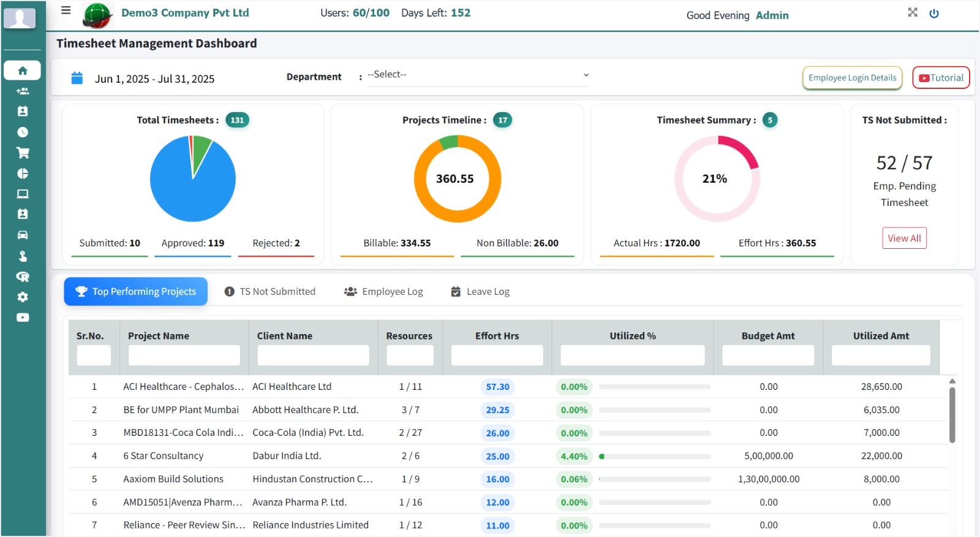The height and width of the screenshot is (537, 980).
Task: Click the Utilized % filter field
Action: point(633,356)
